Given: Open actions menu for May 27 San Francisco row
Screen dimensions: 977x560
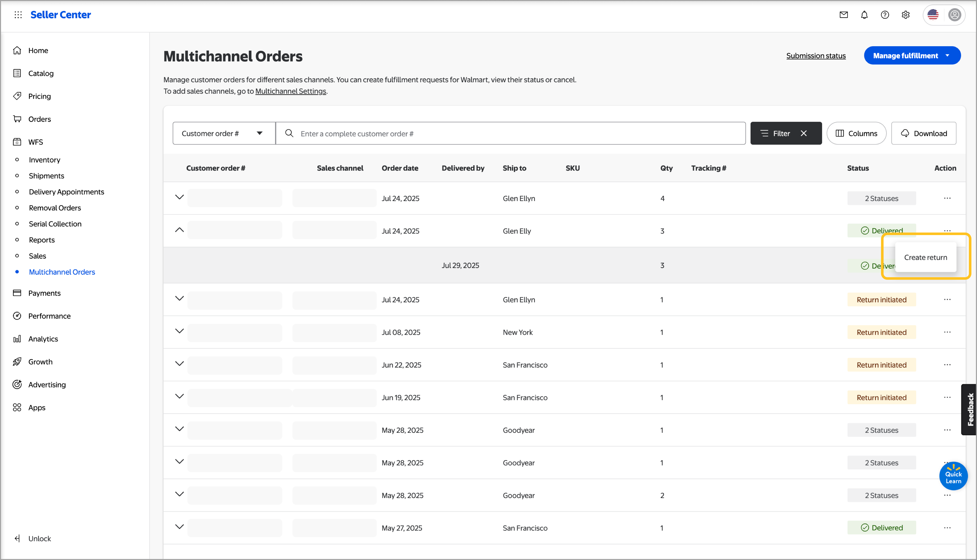Looking at the screenshot, I should tap(947, 528).
